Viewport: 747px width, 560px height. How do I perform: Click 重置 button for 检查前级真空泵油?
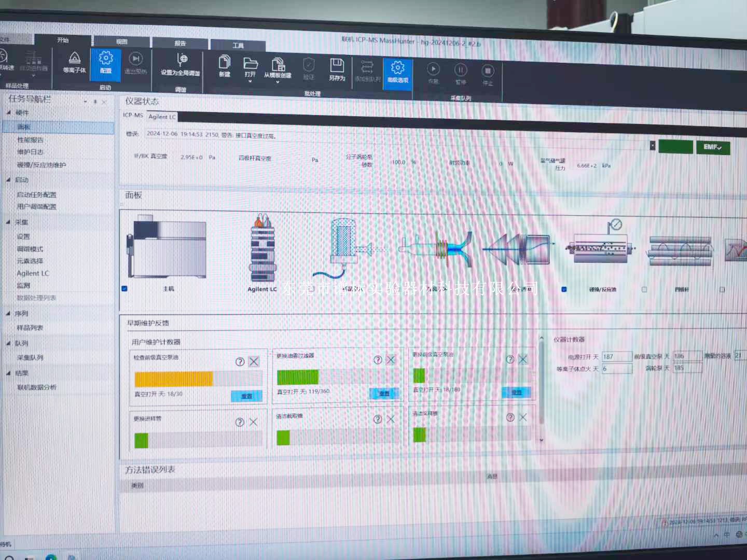tap(246, 396)
